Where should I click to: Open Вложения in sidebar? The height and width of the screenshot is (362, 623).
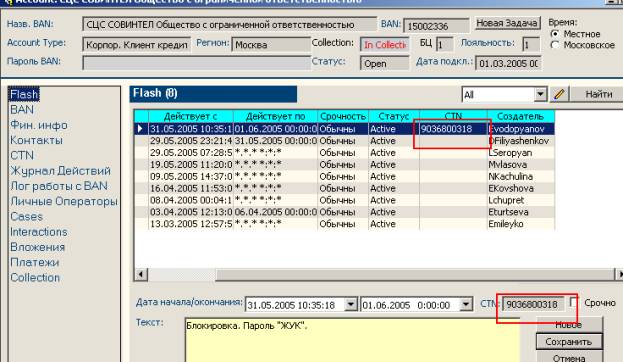[x=37, y=247]
